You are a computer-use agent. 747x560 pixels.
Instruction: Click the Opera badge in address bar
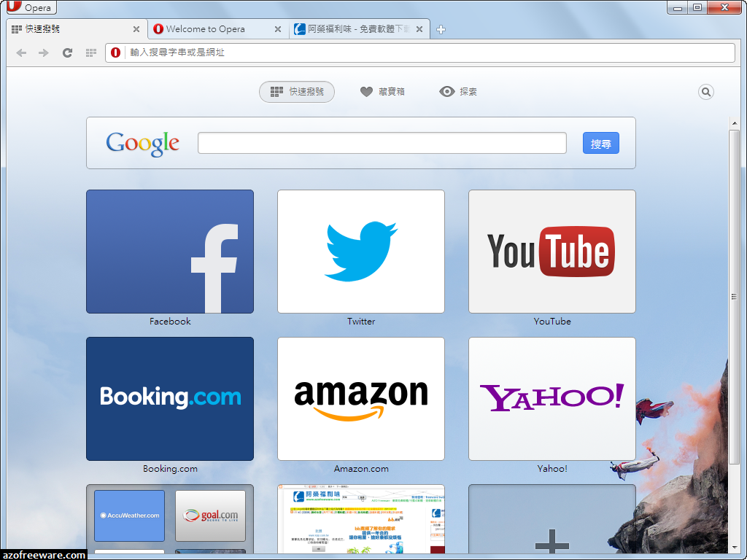click(115, 52)
